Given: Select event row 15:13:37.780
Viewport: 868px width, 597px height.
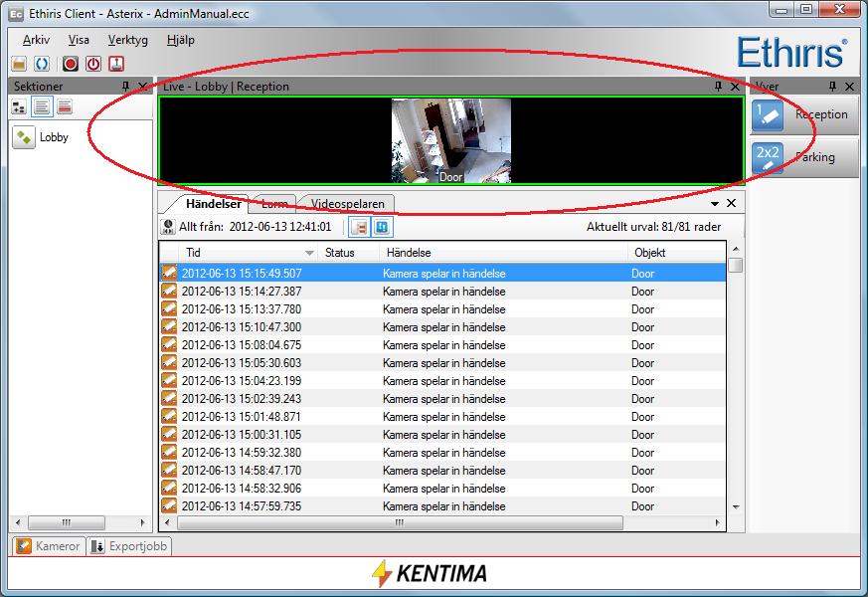Looking at the screenshot, I should coord(442,309).
